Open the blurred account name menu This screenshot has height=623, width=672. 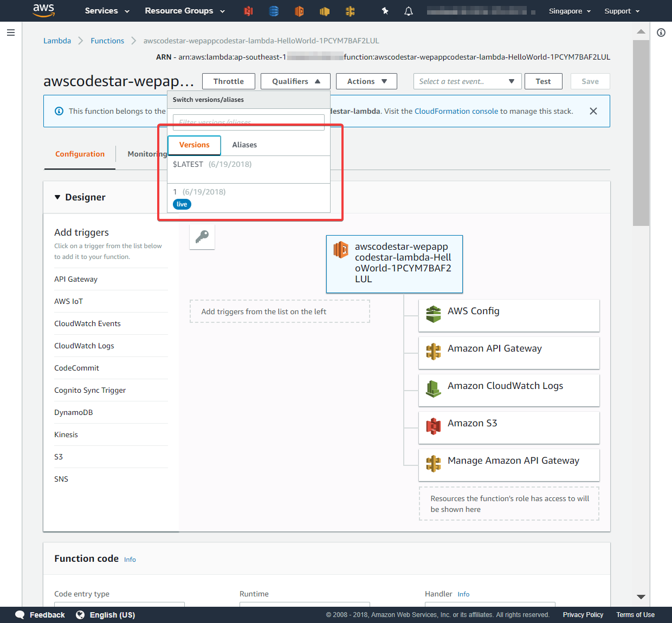[481, 11]
